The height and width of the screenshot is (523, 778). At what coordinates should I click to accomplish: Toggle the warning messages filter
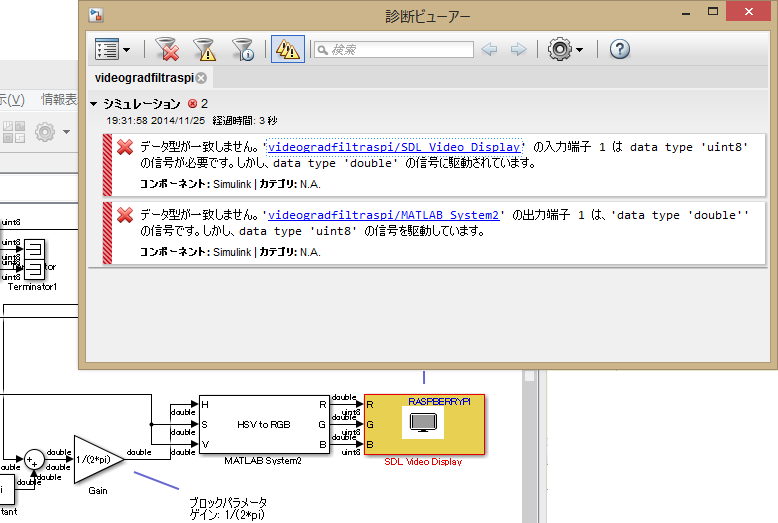205,49
